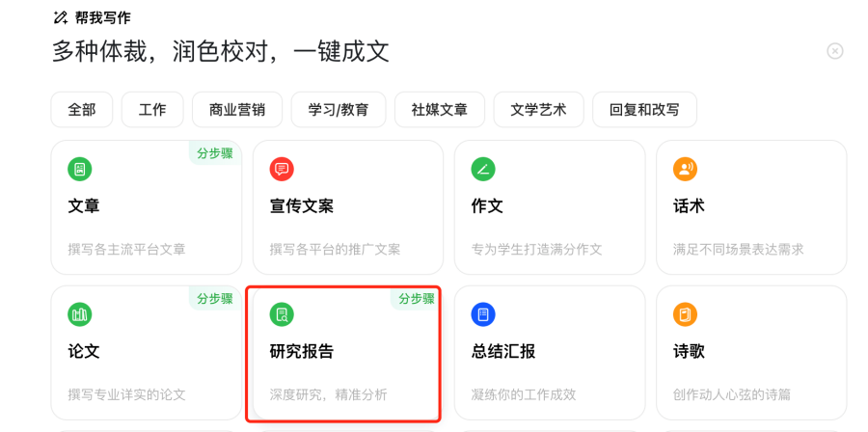Switch to the 工作 category tab
This screenshot has width=868, height=432.
coord(152,110)
